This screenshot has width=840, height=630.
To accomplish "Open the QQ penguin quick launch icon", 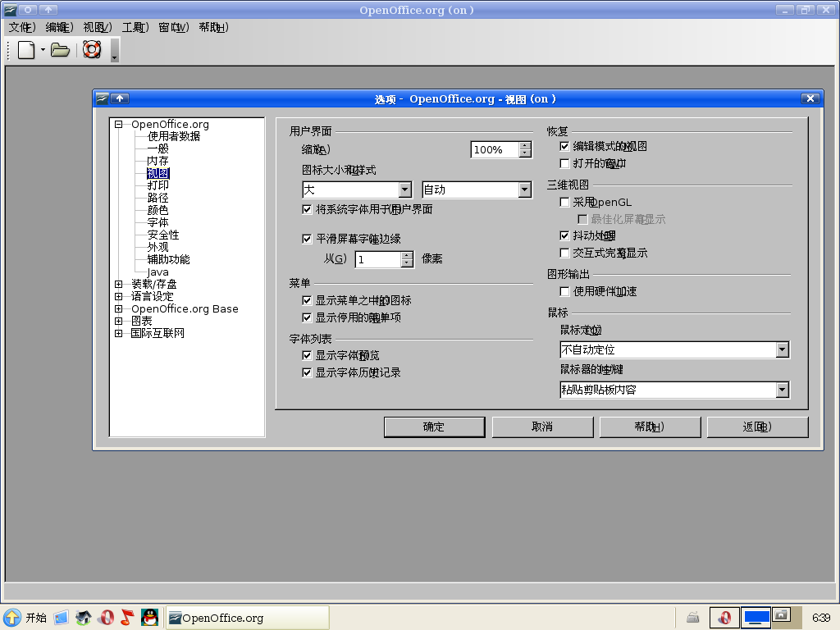I will 149,617.
